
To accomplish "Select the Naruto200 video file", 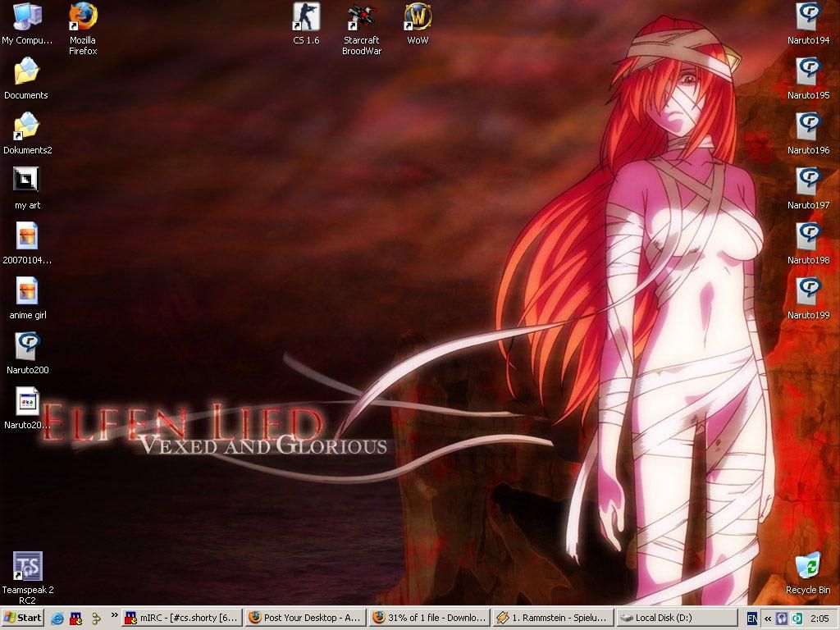I will (27, 354).
